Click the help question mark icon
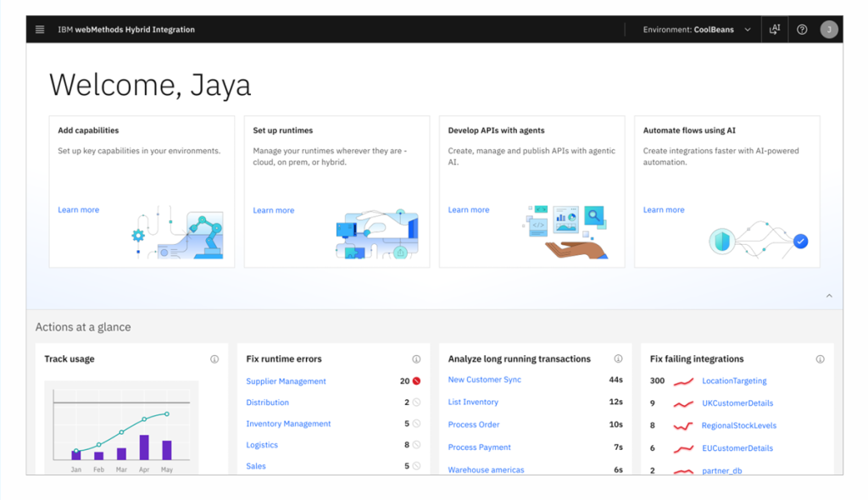The width and height of the screenshot is (868, 500). 802,30
